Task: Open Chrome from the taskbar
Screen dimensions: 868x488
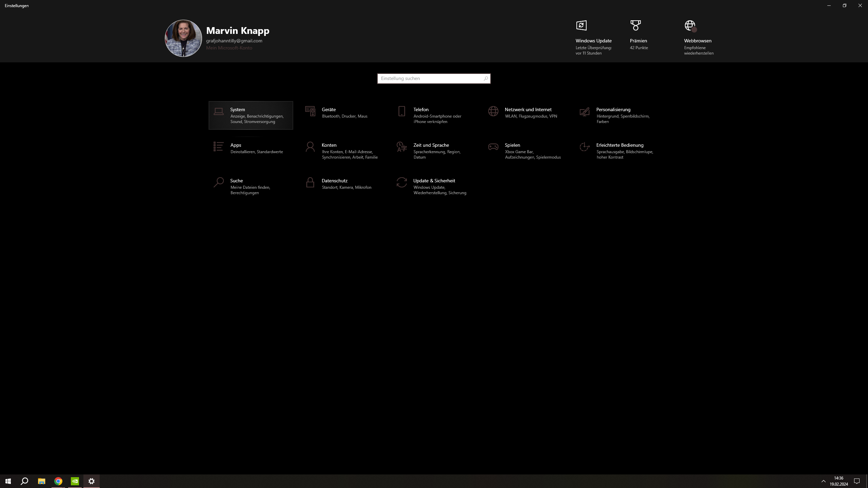Action: point(58,481)
